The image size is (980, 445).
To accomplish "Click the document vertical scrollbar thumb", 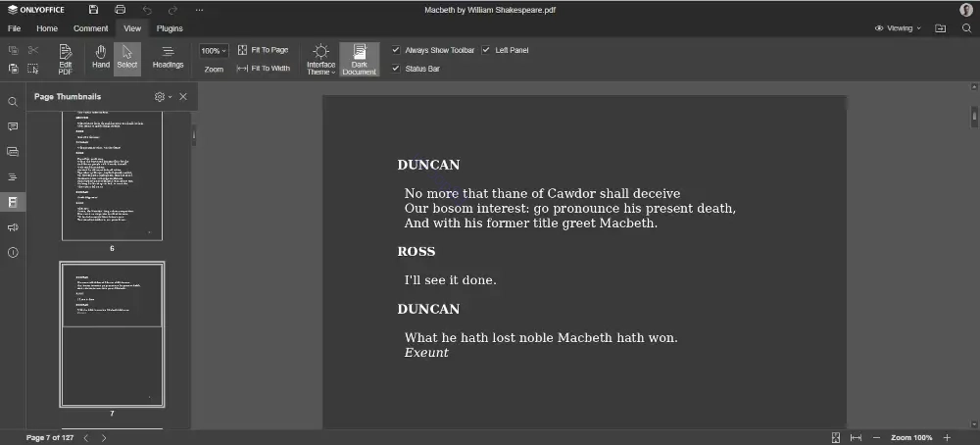I will coord(974,117).
